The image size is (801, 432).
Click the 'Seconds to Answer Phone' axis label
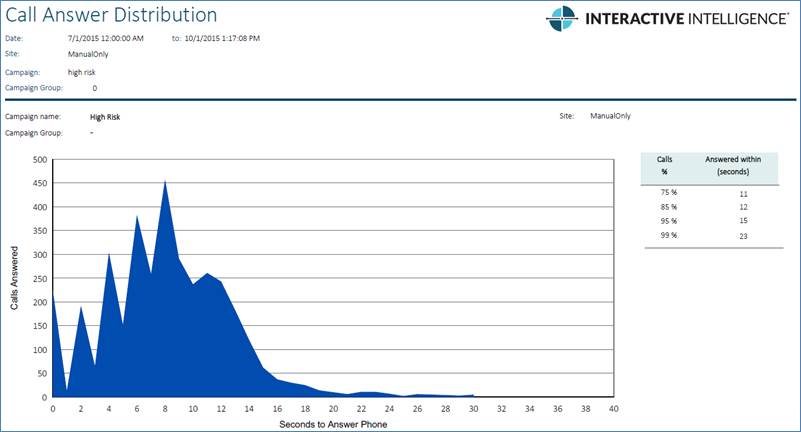(332, 425)
